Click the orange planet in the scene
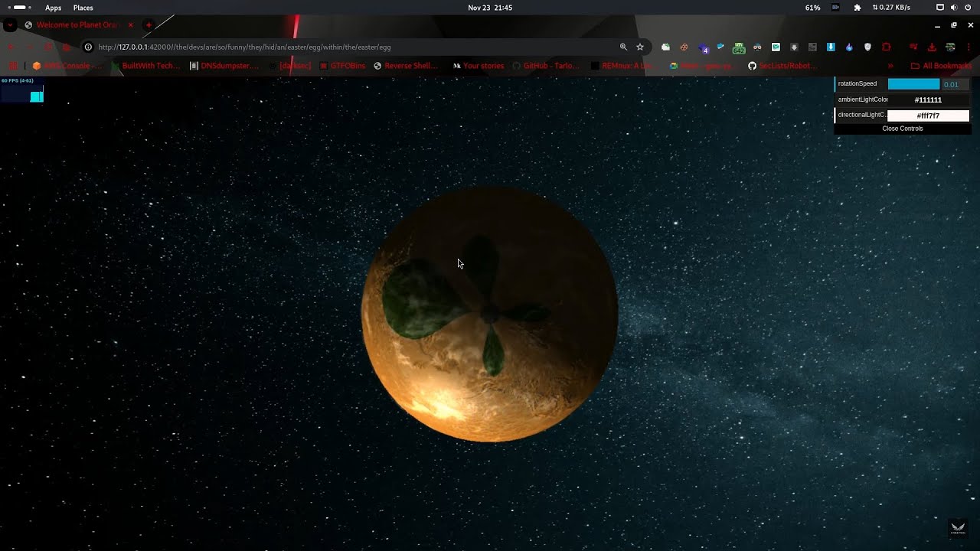The width and height of the screenshot is (980, 551). pos(490,315)
